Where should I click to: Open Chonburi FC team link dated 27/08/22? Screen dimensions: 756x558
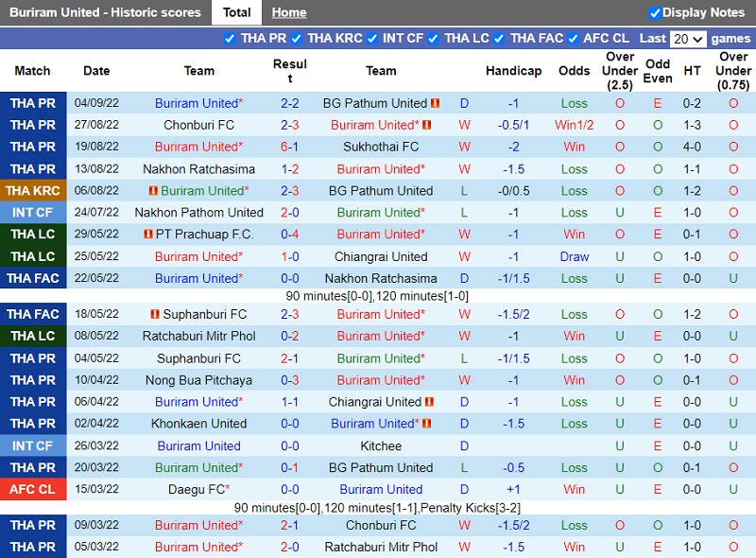coord(198,125)
